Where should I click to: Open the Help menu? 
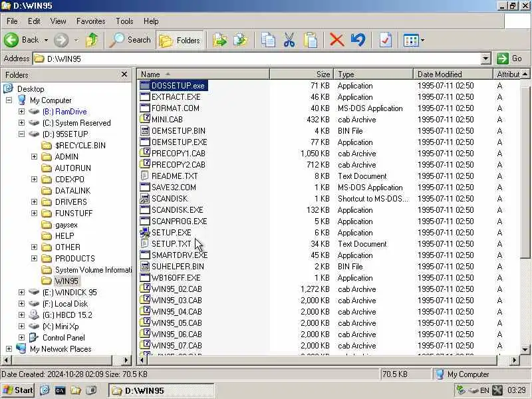click(x=151, y=21)
